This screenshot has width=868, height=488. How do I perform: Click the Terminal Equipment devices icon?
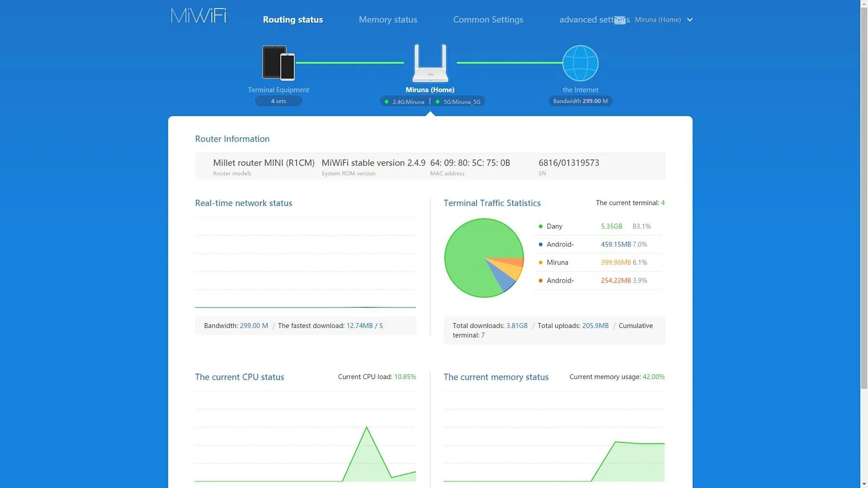point(278,63)
